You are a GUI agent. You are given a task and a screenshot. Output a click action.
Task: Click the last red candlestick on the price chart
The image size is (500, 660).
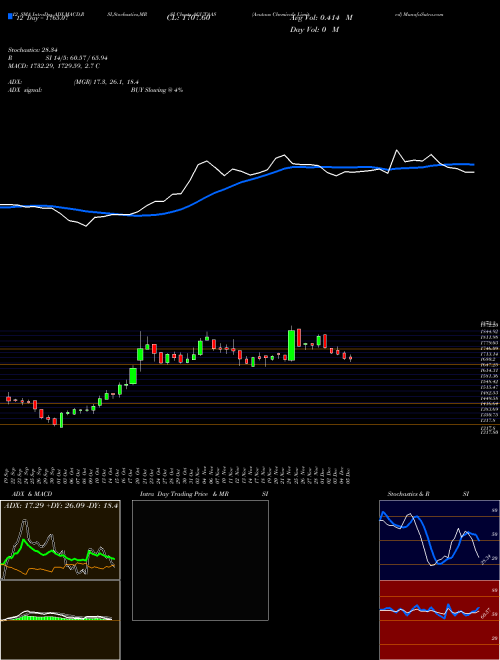(x=350, y=358)
